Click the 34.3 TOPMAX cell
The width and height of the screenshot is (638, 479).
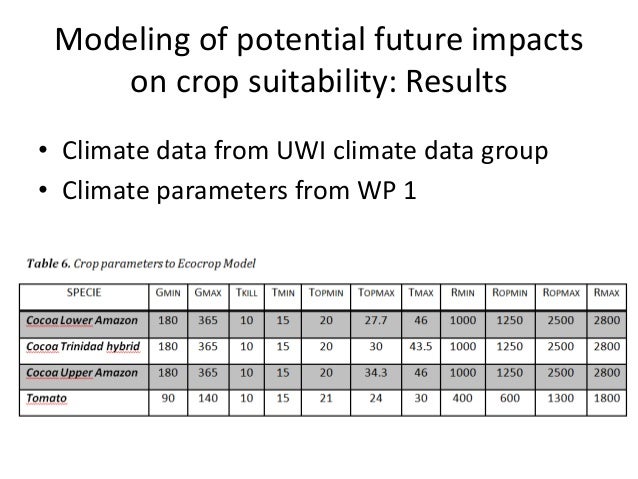(x=376, y=373)
